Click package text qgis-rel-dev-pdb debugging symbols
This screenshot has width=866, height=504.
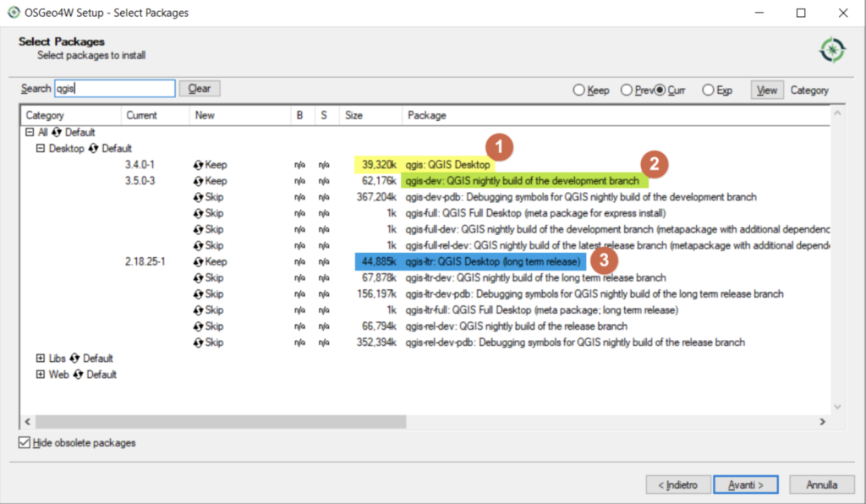575,342
